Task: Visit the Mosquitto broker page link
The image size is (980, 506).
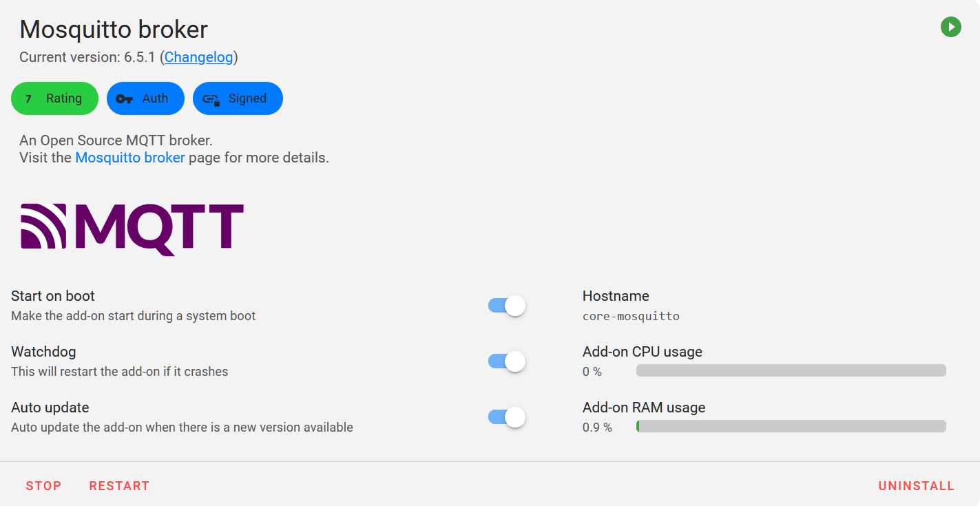Action: 130,158
